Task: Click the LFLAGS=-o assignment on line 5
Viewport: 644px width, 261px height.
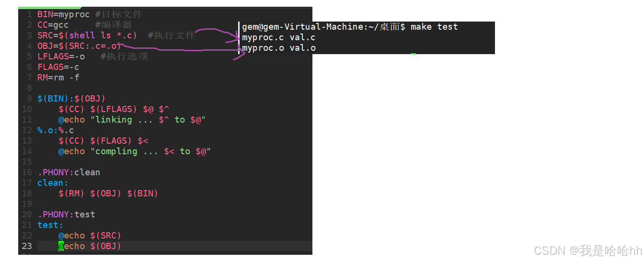Action: [x=61, y=57]
